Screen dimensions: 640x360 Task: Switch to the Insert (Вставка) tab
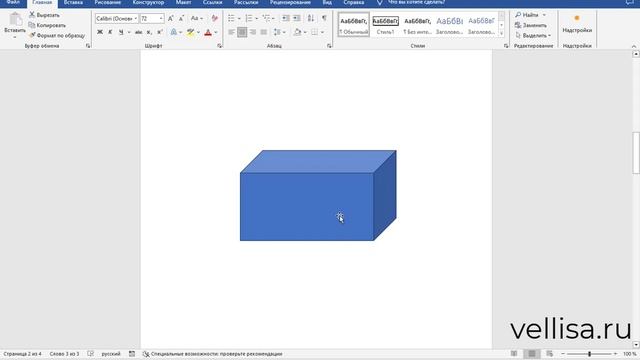click(73, 2)
